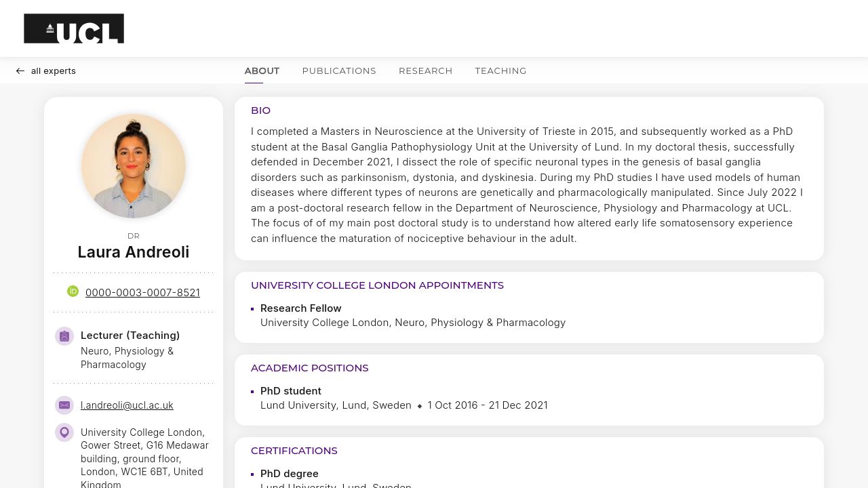Click the Neuro, Physiology & Pharmacology department in sidebar
Screen dimensions: 868x488
(x=127, y=358)
